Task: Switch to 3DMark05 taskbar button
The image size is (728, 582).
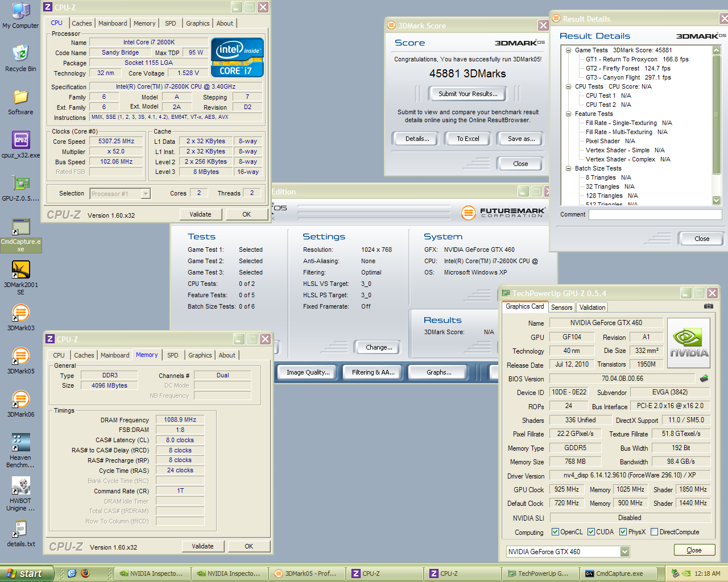Action: coord(308,573)
